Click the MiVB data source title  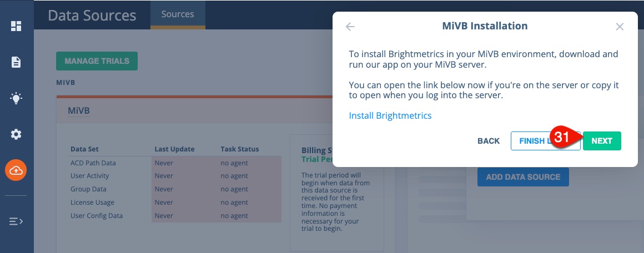(79, 110)
